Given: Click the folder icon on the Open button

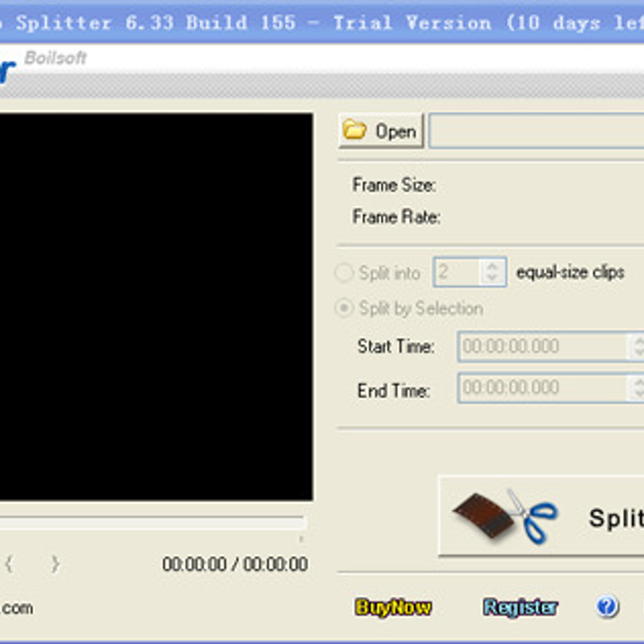Looking at the screenshot, I should coord(354,130).
